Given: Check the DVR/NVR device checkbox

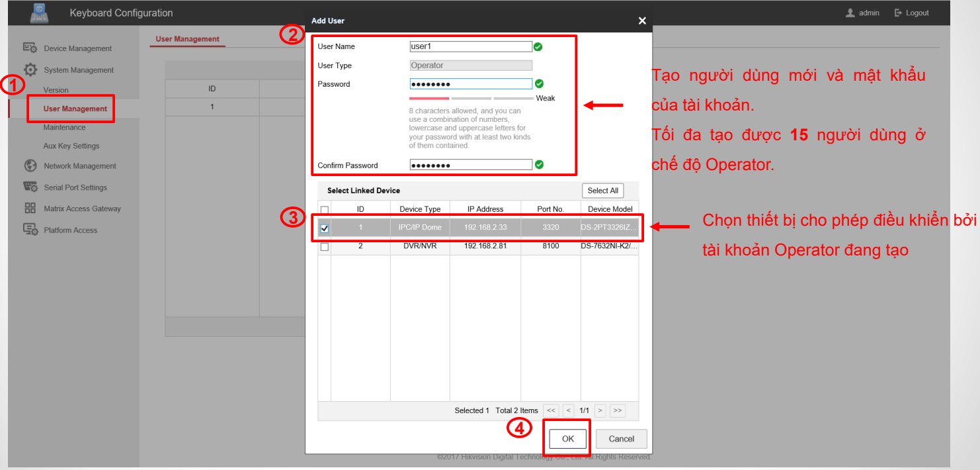Looking at the screenshot, I should pyautogui.click(x=325, y=247).
